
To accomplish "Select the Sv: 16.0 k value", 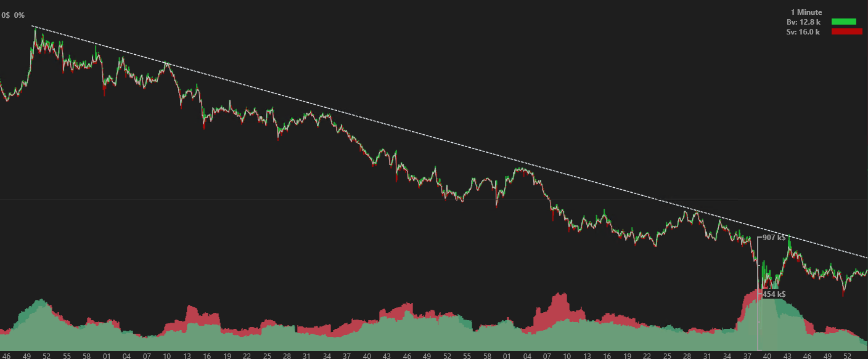I will [x=803, y=31].
